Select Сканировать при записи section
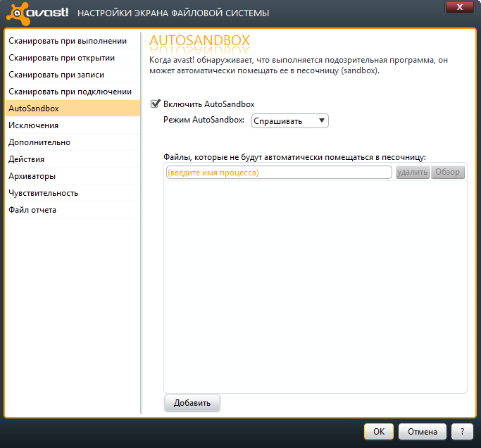The image size is (481, 448). pyautogui.click(x=73, y=75)
